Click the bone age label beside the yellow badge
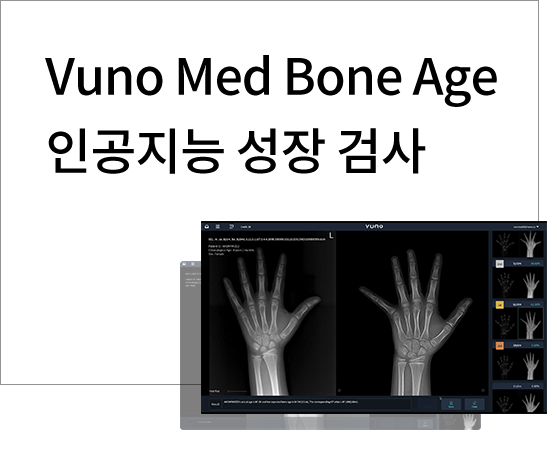557x450 pixels. (517, 305)
